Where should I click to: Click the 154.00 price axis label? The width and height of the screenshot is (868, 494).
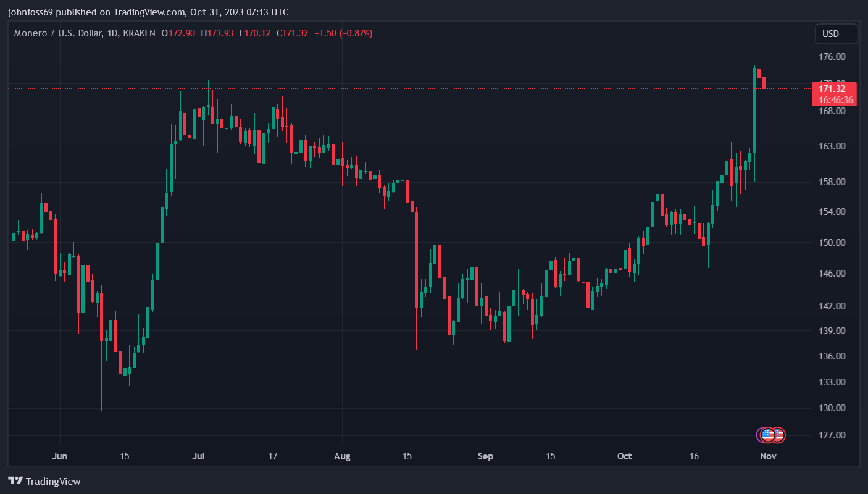click(x=832, y=212)
